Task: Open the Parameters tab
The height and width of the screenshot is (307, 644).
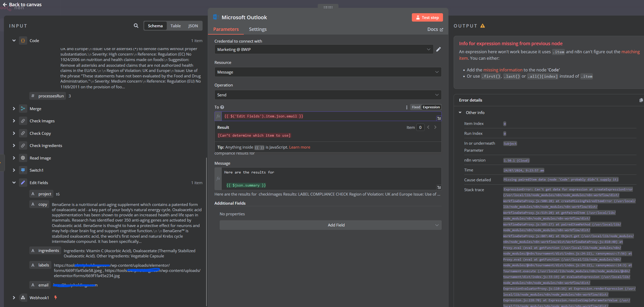Action: click(226, 29)
